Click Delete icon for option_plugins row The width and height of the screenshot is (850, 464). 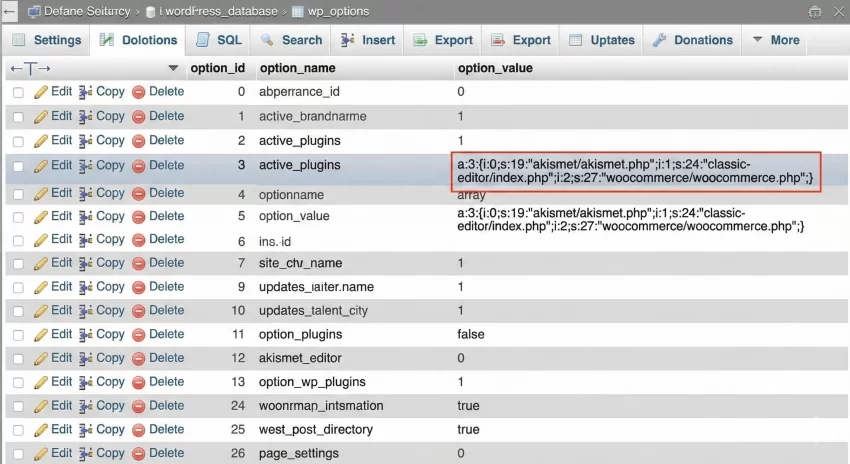coord(139,335)
